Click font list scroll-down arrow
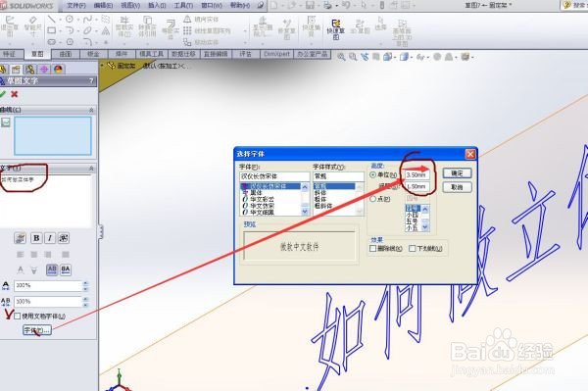This screenshot has height=391, width=588. coord(305,212)
